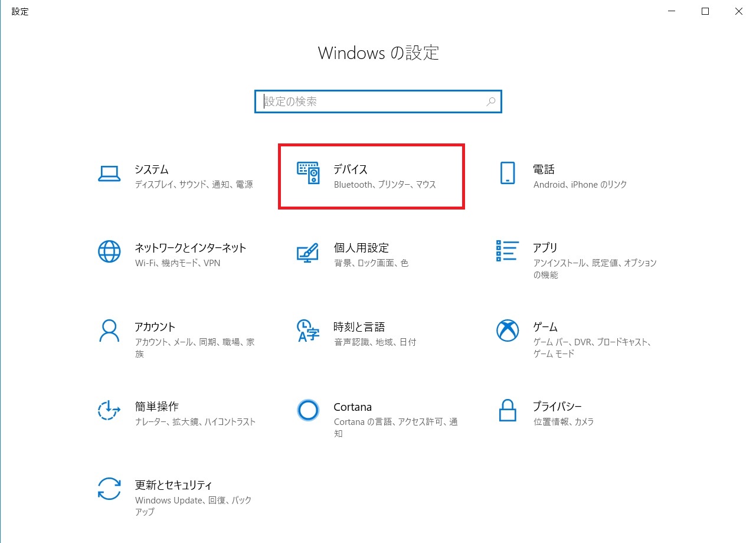Click the 電話 phone icon
The width and height of the screenshot is (756, 543).
click(x=508, y=174)
